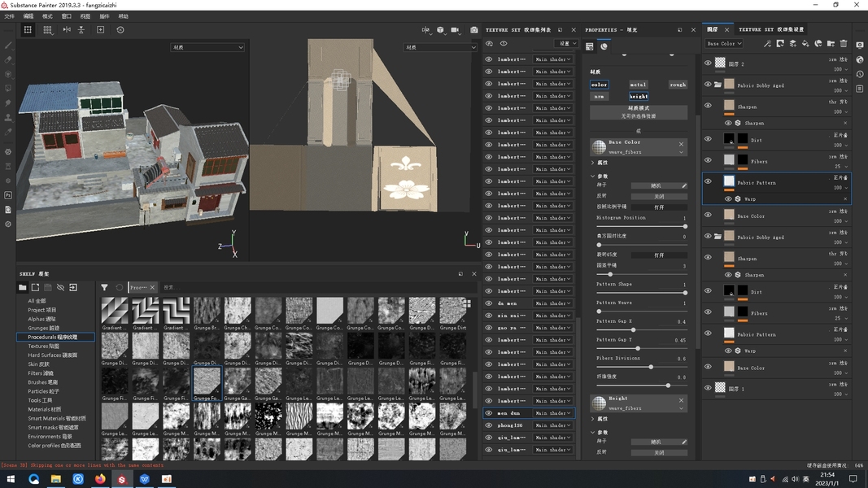Click the horizontal mirror symmetry icon

tap(67, 30)
